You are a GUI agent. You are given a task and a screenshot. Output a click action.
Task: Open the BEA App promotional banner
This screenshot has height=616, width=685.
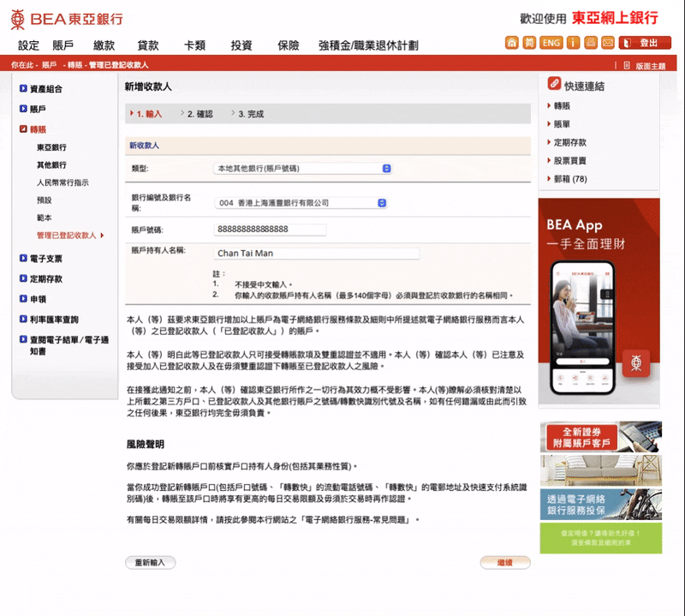pyautogui.click(x=599, y=302)
